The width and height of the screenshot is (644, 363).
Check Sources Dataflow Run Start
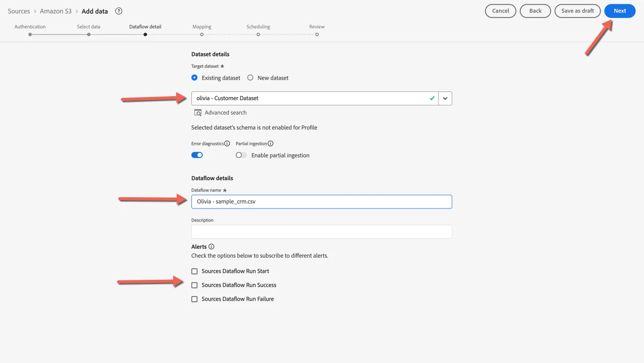[194, 271]
